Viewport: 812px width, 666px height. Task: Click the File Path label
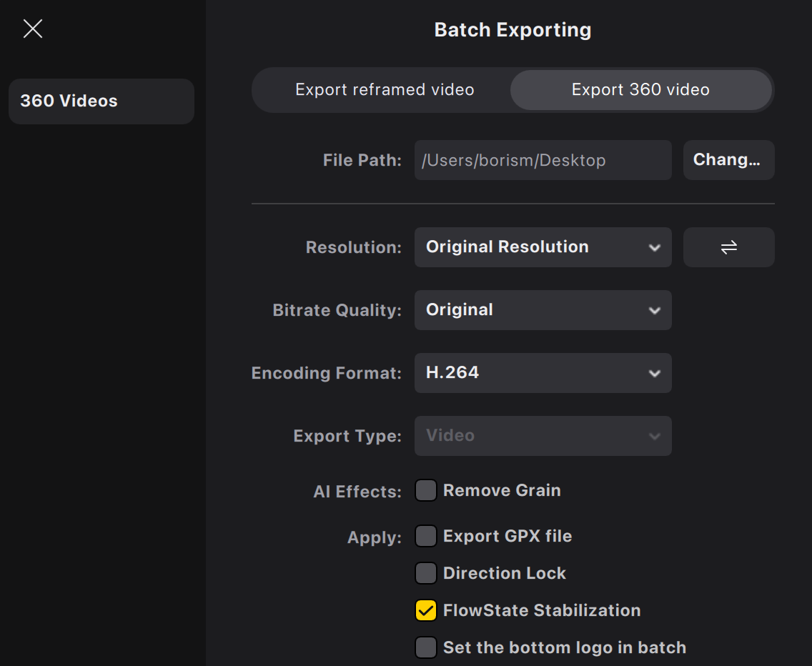(x=362, y=161)
